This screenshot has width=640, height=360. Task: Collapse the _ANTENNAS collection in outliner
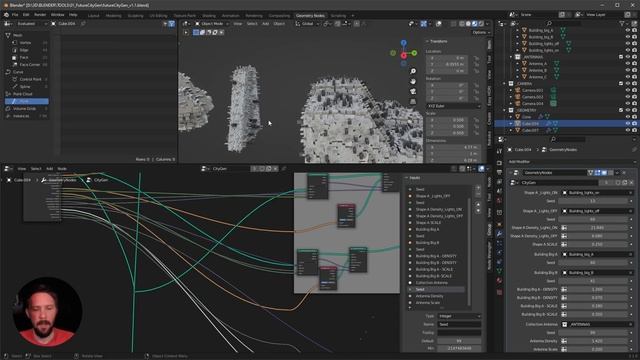[x=511, y=57]
